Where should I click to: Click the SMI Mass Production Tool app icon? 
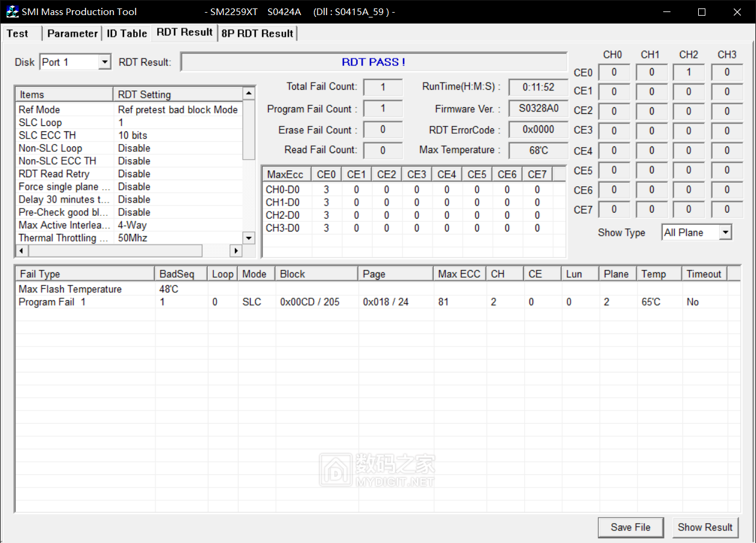(12, 11)
